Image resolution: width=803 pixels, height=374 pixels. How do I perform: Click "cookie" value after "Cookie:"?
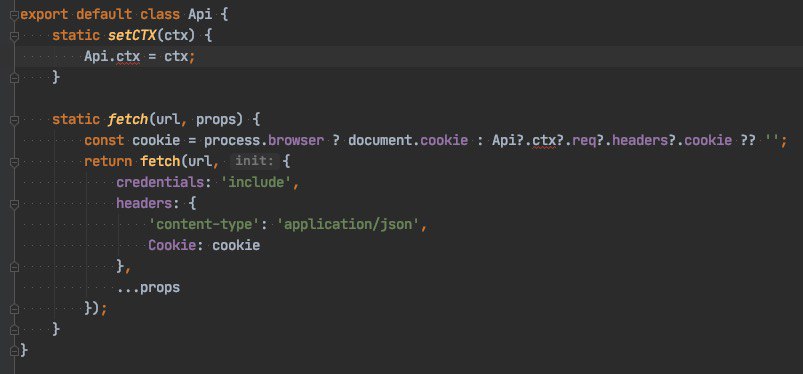point(236,246)
